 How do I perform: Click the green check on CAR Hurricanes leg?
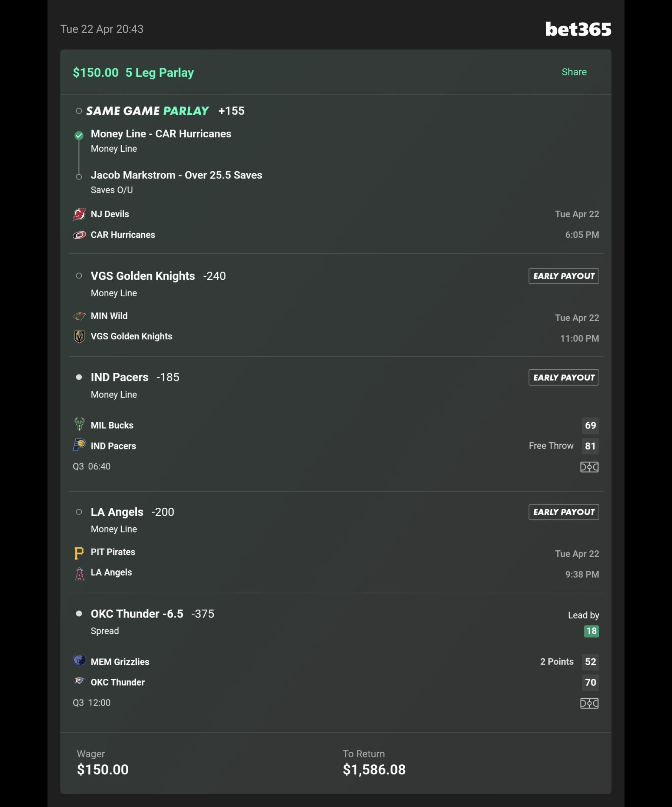pyautogui.click(x=79, y=135)
